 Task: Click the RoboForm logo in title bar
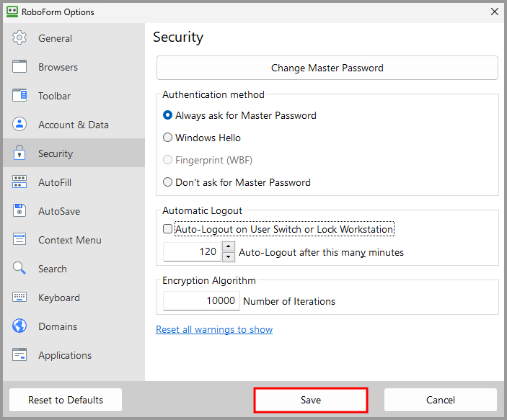pos(12,12)
